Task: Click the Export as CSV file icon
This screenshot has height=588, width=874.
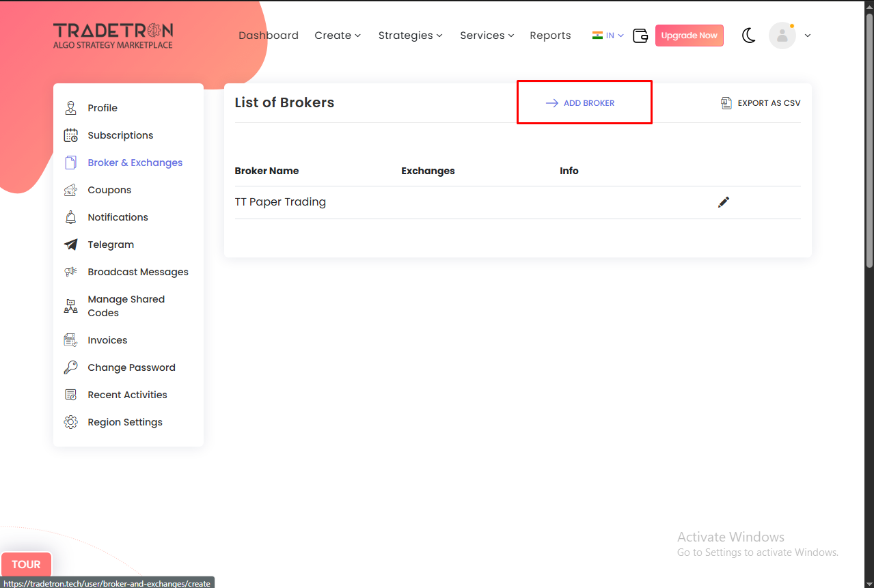Action: click(x=726, y=103)
